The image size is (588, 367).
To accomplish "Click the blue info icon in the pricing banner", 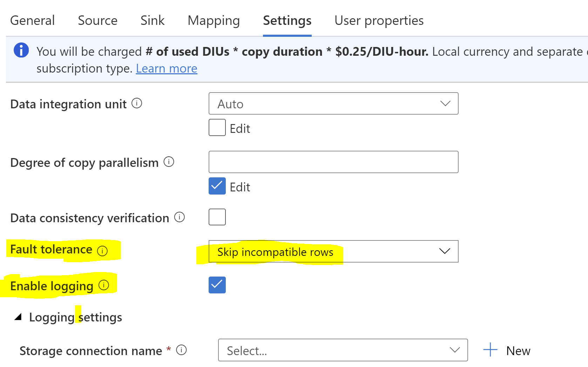I will [x=21, y=50].
